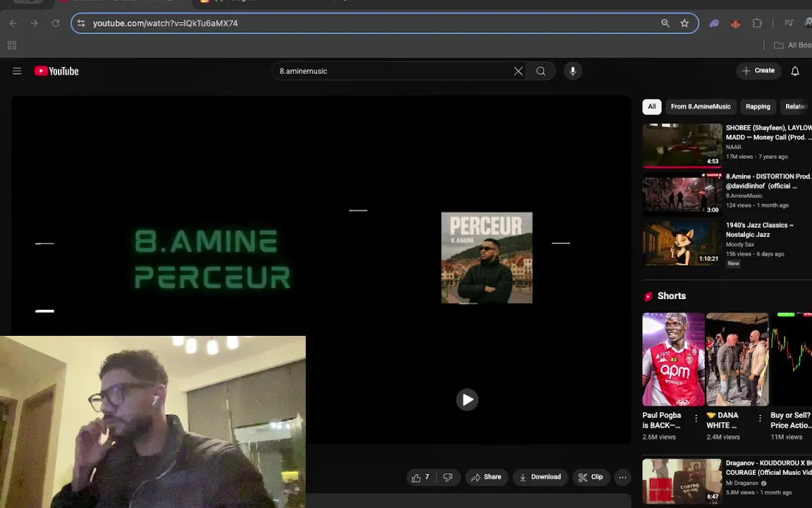
Task: Clip this video
Action: point(591,478)
